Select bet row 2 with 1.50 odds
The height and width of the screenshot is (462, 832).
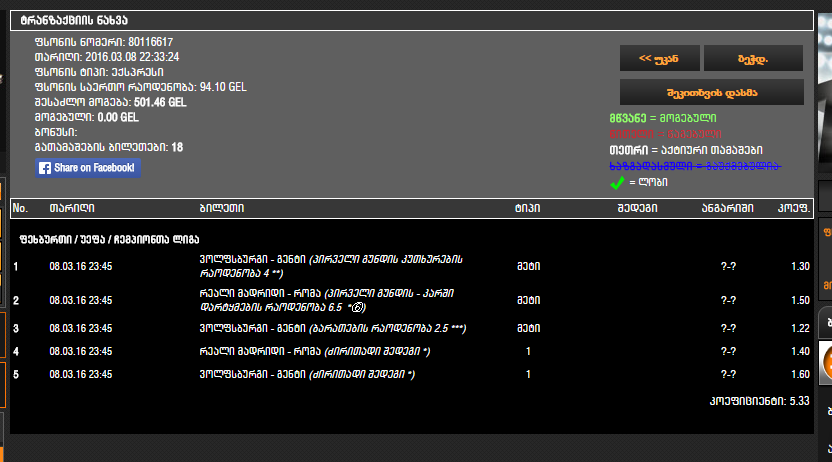coord(412,300)
